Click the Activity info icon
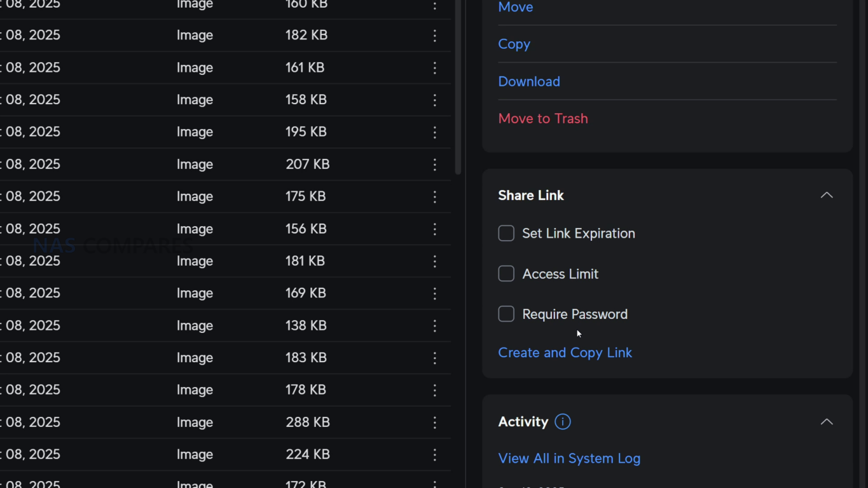Screen dimensions: 868x488 563,422
